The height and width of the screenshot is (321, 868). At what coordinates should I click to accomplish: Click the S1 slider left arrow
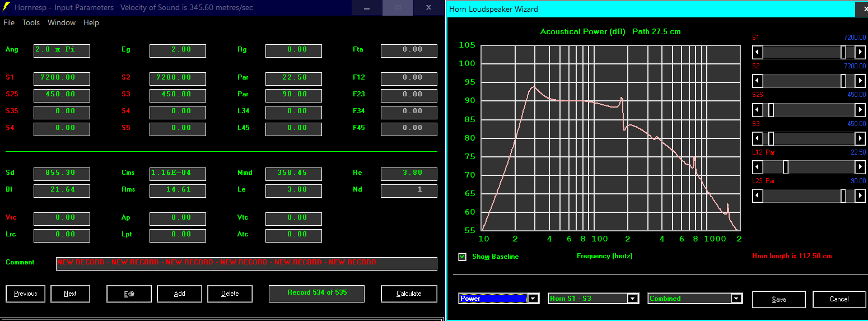pos(757,52)
